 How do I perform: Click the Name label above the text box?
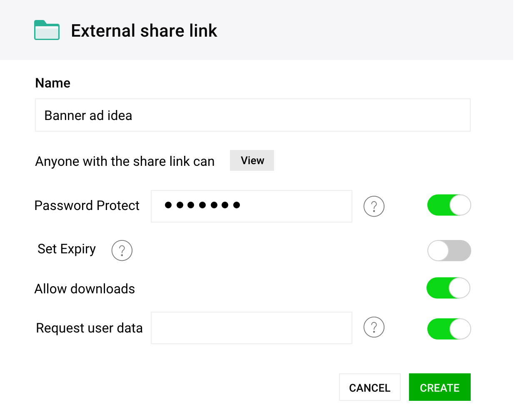tap(53, 83)
